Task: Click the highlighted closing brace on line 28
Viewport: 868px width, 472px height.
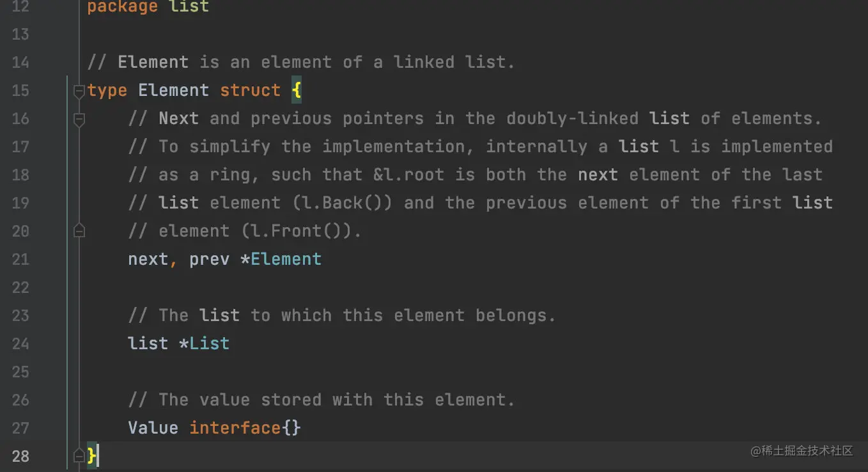Action: click(x=92, y=456)
